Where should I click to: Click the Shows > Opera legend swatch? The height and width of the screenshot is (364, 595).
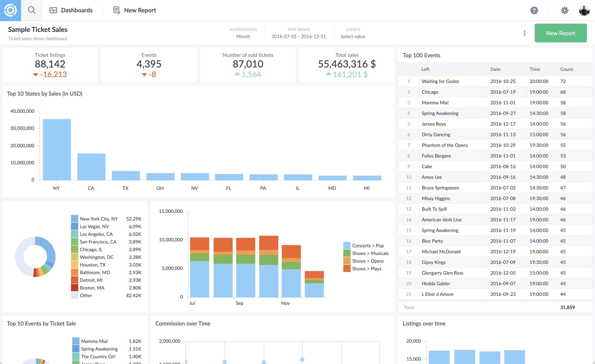tap(347, 261)
